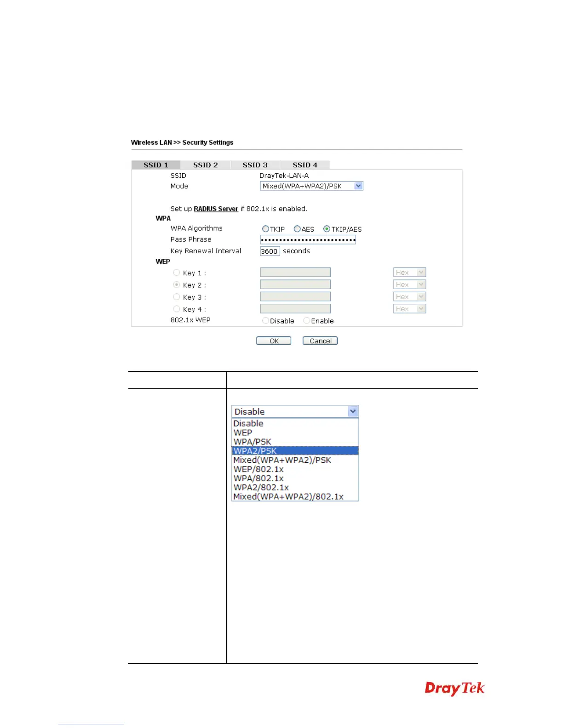The width and height of the screenshot is (563, 728).
Task: Select the WEP Key 3 radio button
Action: tap(176, 297)
